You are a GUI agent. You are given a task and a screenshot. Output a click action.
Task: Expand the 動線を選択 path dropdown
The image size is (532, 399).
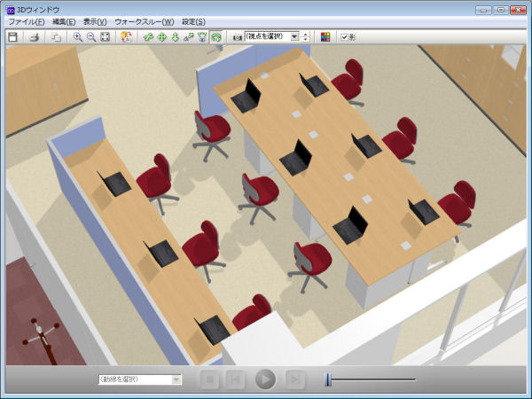[176, 379]
